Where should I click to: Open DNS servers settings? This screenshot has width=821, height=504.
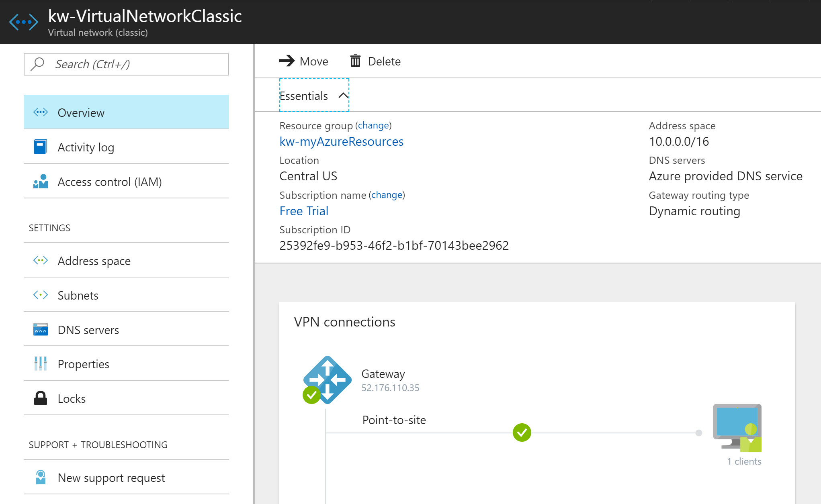click(126, 330)
